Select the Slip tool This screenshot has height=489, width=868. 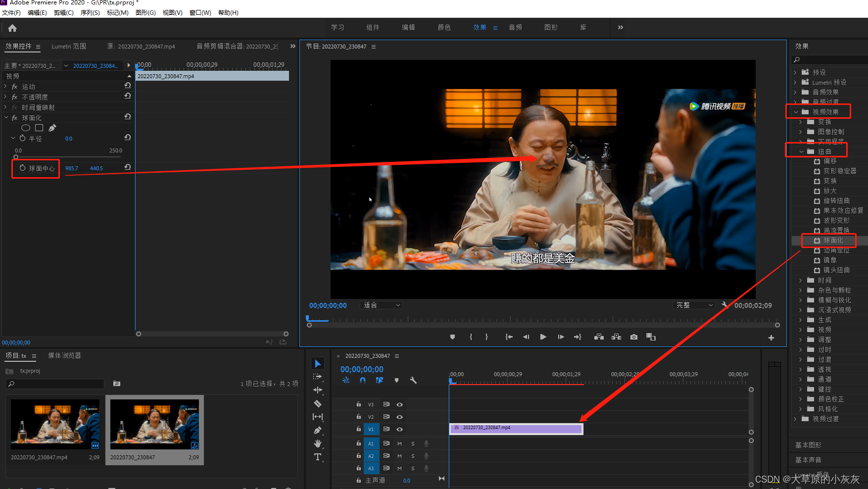coord(318,417)
